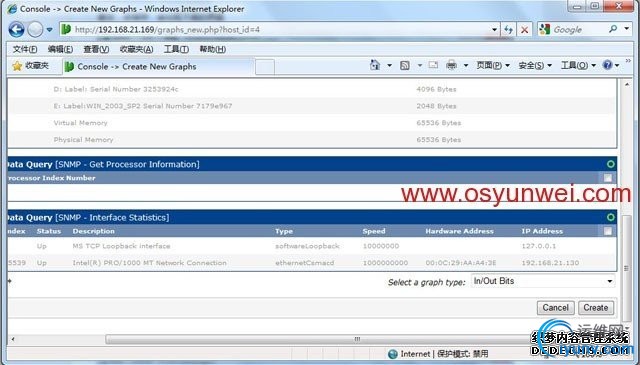Expand the address bar history dropdown
The image size is (640, 365).
click(494, 30)
